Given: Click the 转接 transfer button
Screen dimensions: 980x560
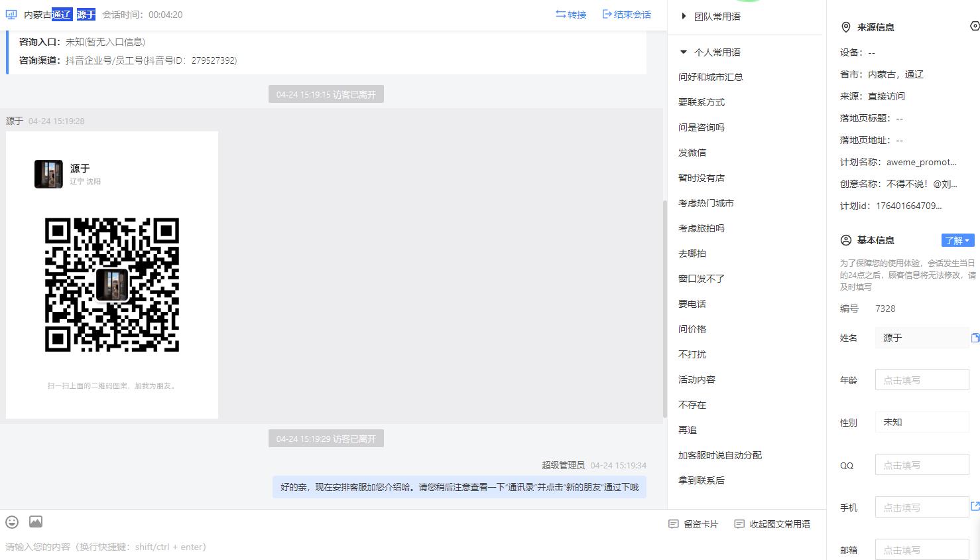Looking at the screenshot, I should click(x=571, y=15).
